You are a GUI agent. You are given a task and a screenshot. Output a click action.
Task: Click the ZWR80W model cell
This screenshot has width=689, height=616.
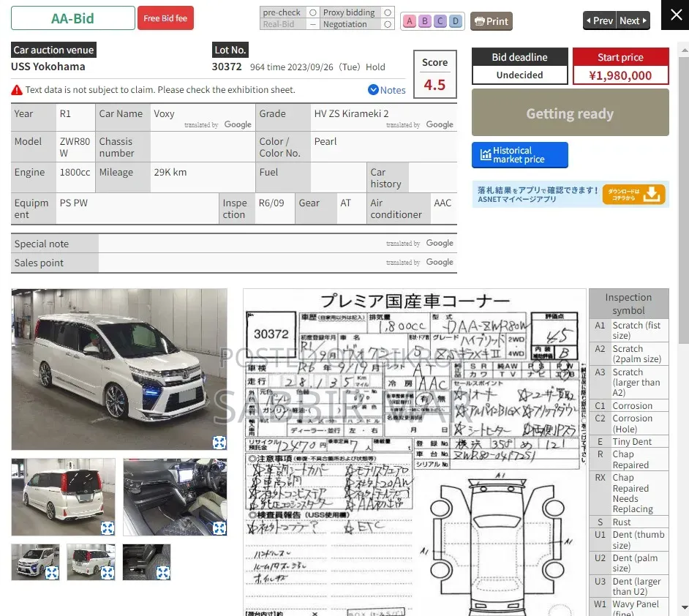75,147
